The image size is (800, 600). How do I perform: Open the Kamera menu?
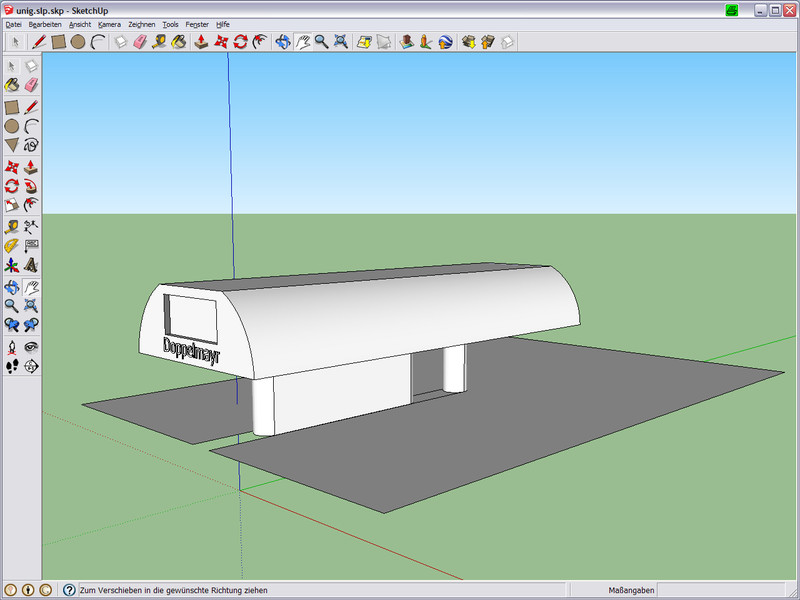click(110, 24)
